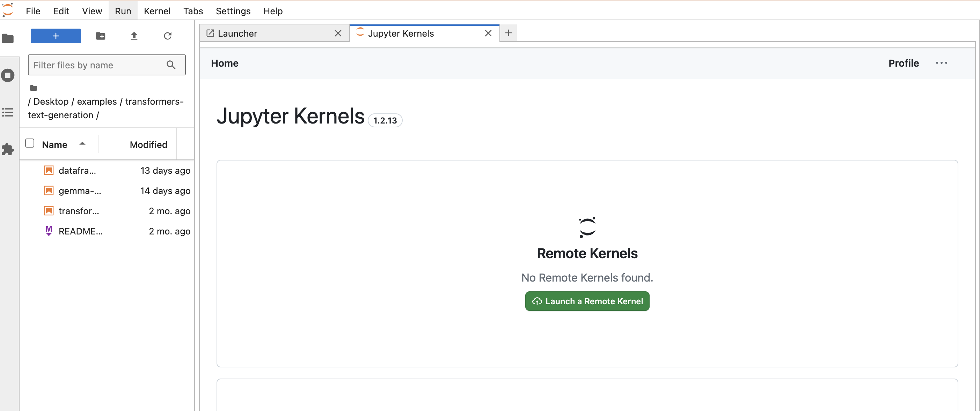Click the upload files arrow icon
This screenshot has width=980, height=411.
pos(134,36)
